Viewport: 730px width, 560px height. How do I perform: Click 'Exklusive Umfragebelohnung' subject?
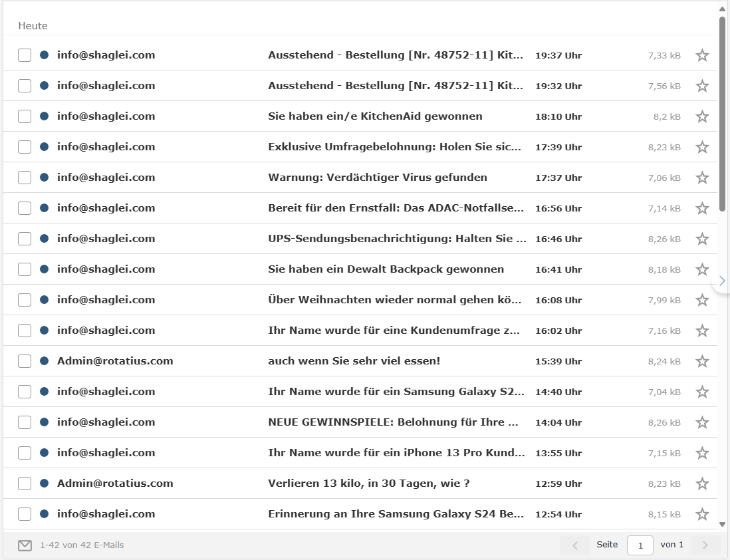(394, 147)
